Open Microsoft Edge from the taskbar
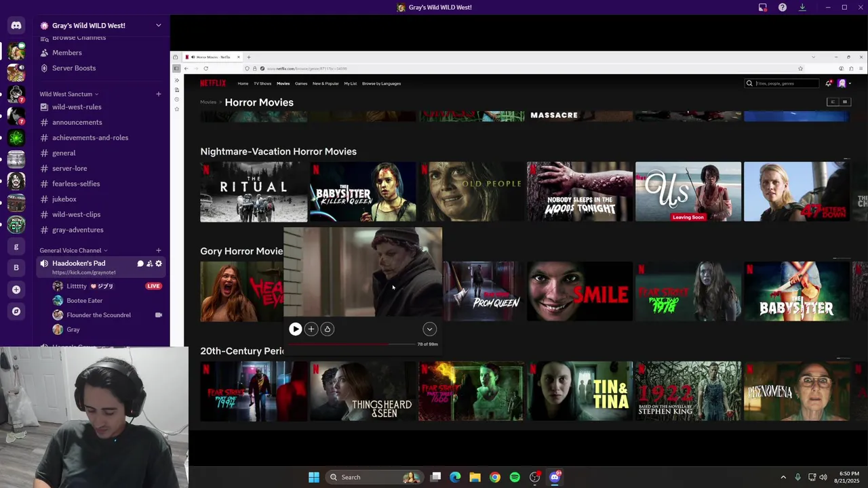This screenshot has width=868, height=488. click(455, 477)
